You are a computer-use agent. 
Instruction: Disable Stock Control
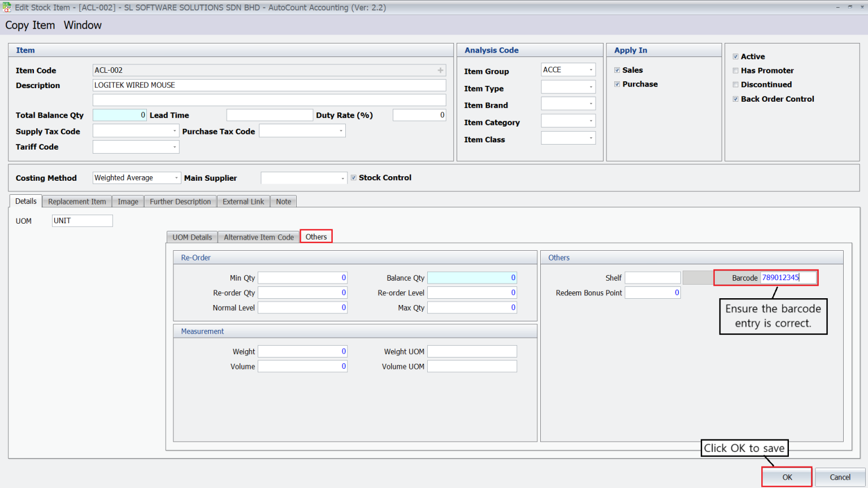[x=354, y=177]
